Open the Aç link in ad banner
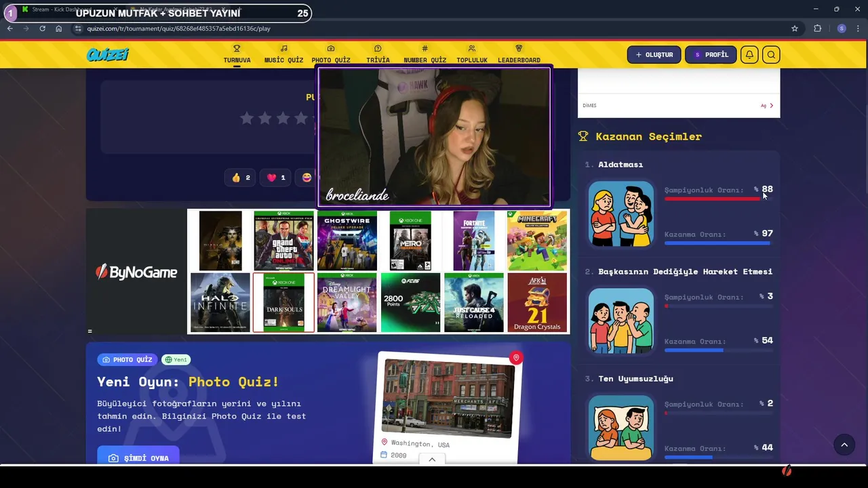Image resolution: width=868 pixels, height=488 pixels. tap(766, 106)
